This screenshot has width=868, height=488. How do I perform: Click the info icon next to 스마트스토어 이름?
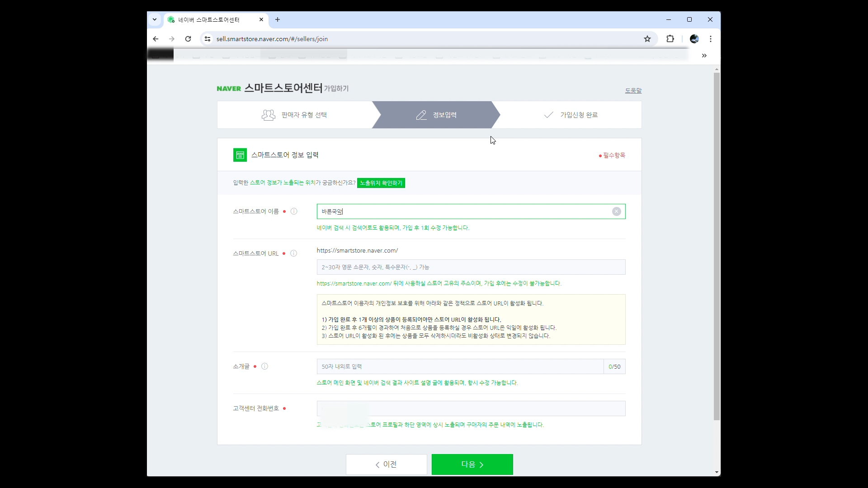coord(294,211)
